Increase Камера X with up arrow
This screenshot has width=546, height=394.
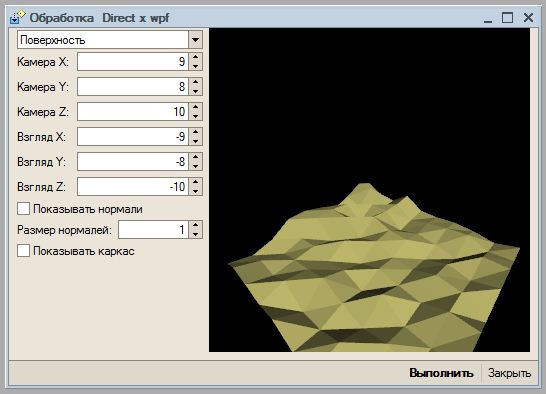pos(195,57)
